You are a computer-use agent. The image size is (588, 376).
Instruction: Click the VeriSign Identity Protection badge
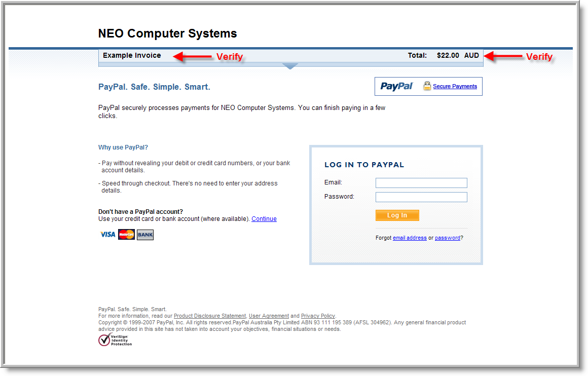pyautogui.click(x=115, y=340)
